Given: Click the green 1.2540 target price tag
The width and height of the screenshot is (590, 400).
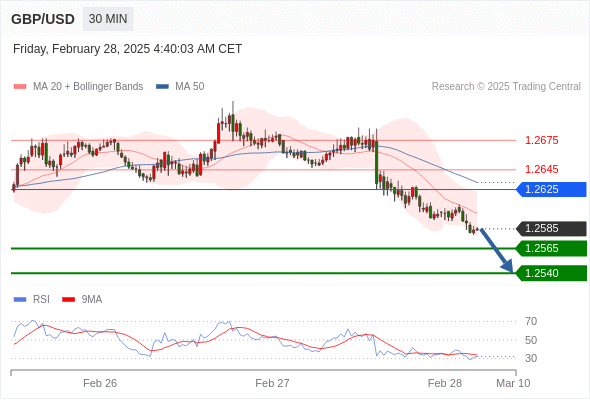Looking at the screenshot, I should coord(551,273).
